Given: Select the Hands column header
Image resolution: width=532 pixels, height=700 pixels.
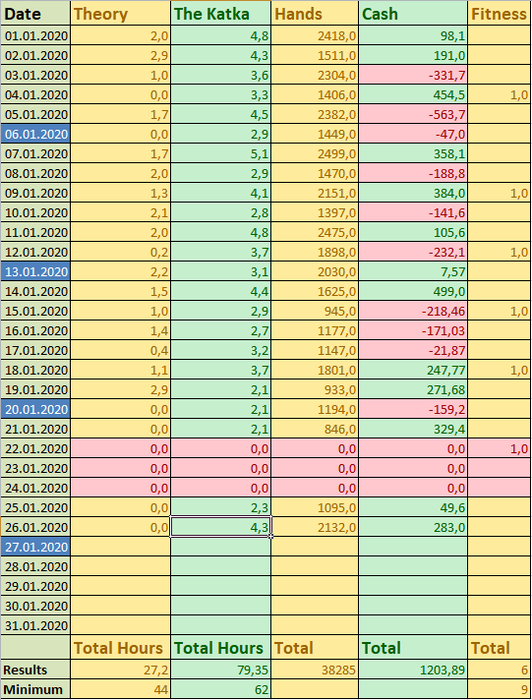Looking at the screenshot, I should (315, 13).
